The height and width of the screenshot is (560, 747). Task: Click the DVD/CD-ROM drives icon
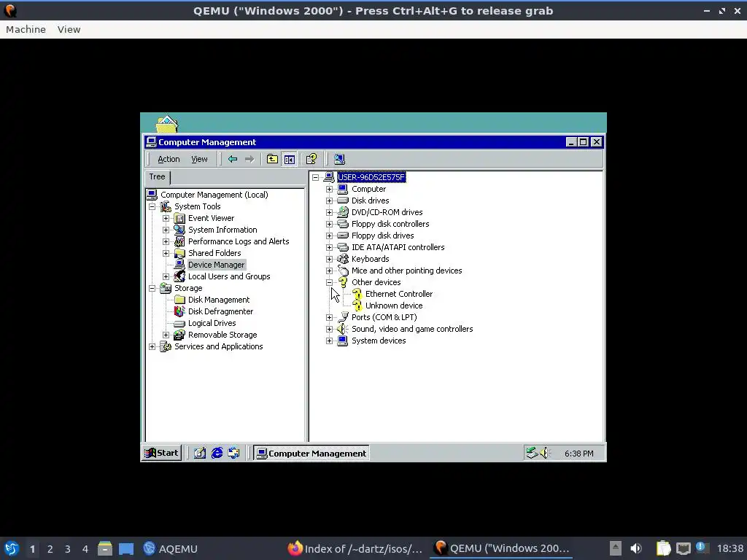click(x=343, y=212)
